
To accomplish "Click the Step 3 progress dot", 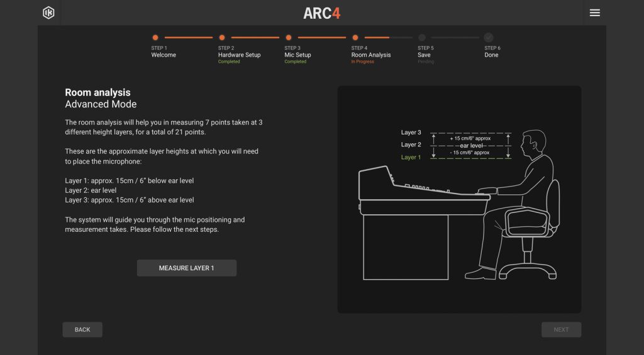I will 289,38.
